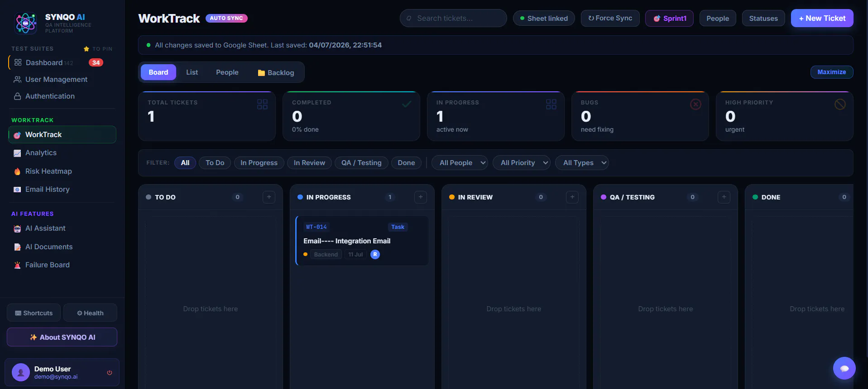Click the Done column header
Screen dimensions: 868x389
tap(799, 197)
